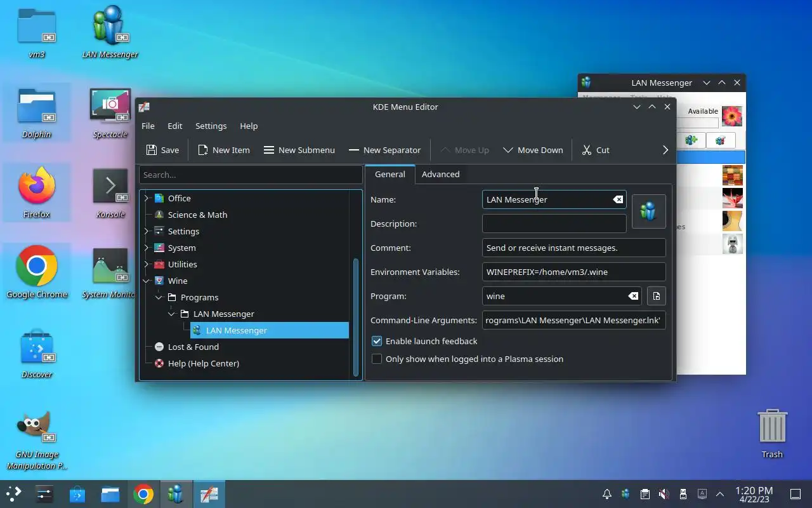Expand the Utilities category
The image size is (812, 508).
(x=147, y=264)
